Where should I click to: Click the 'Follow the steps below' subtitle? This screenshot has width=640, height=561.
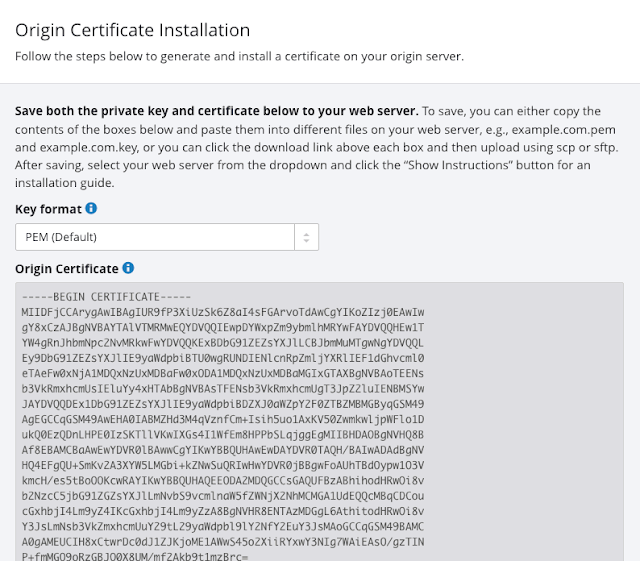pyautogui.click(x=239, y=56)
